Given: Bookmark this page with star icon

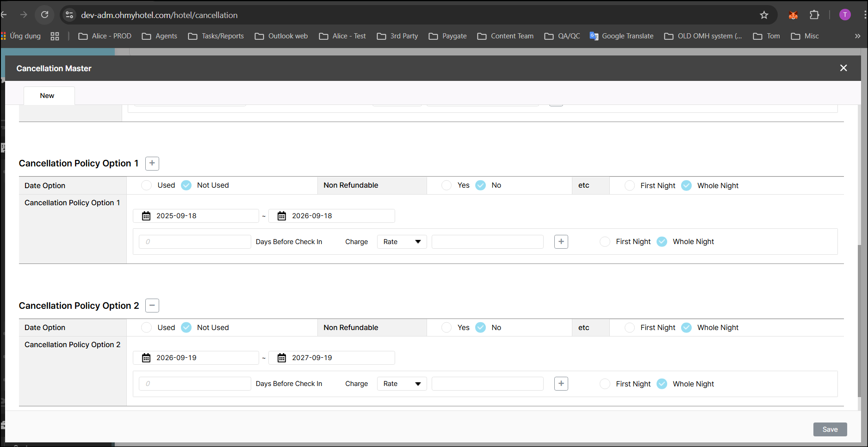Looking at the screenshot, I should [x=764, y=15].
